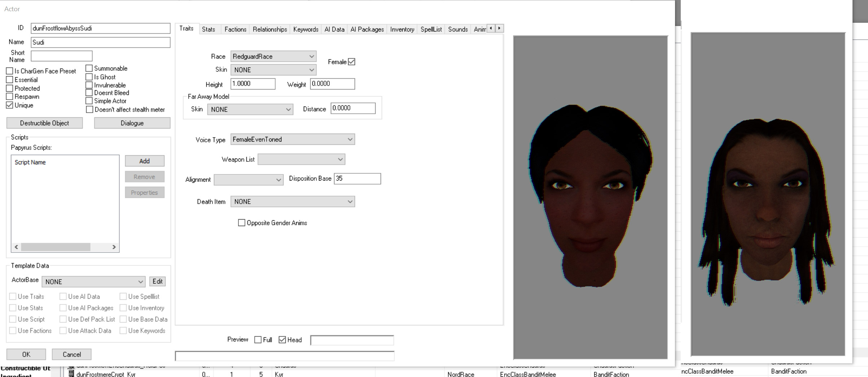Click the script list left scroll arrow
Image resolution: width=868 pixels, height=377 pixels.
tap(16, 247)
